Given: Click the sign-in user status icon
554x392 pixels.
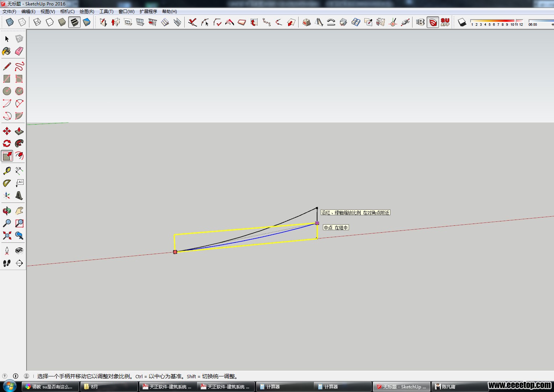Looking at the screenshot, I should pyautogui.click(x=26, y=376).
